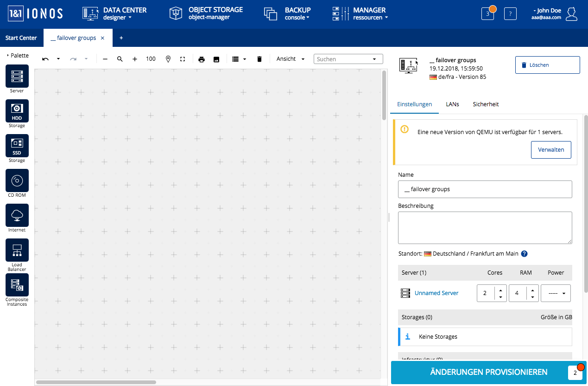Increase the server Cores value
This screenshot has height=386, width=588.
pos(500,290)
